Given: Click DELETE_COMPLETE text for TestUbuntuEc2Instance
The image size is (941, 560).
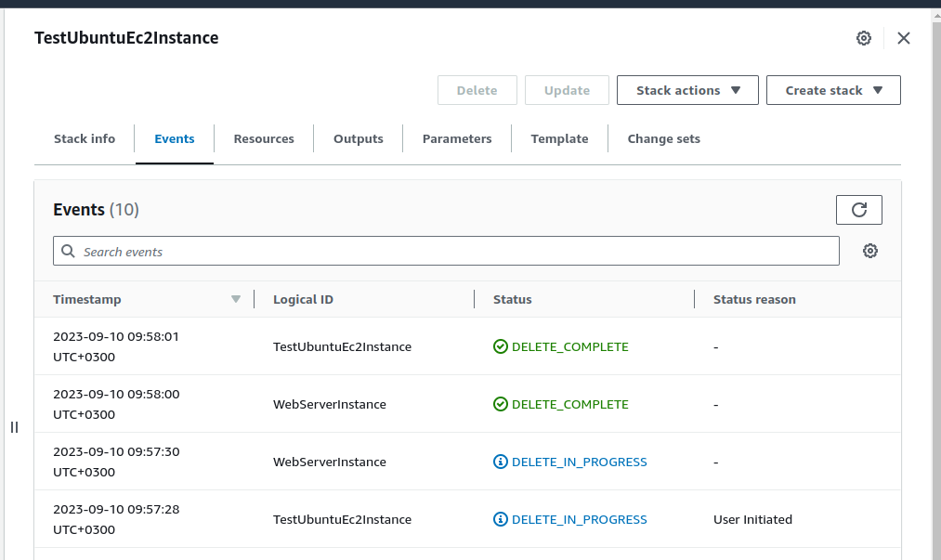Looking at the screenshot, I should 570,346.
